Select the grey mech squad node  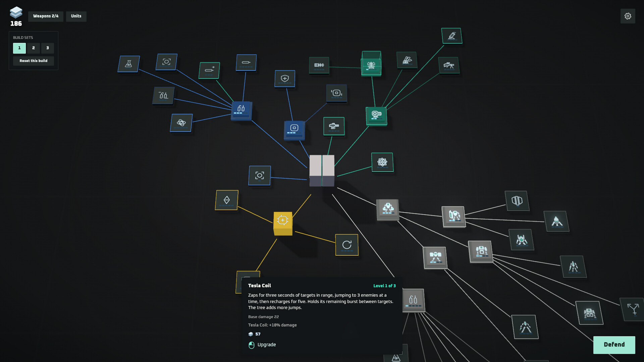(388, 209)
